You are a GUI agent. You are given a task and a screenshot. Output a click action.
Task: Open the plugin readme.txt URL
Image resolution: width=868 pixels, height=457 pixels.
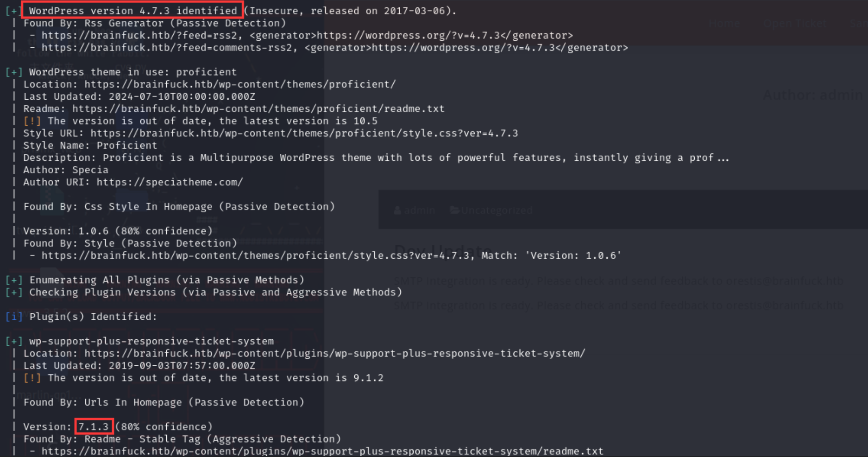pyautogui.click(x=322, y=451)
